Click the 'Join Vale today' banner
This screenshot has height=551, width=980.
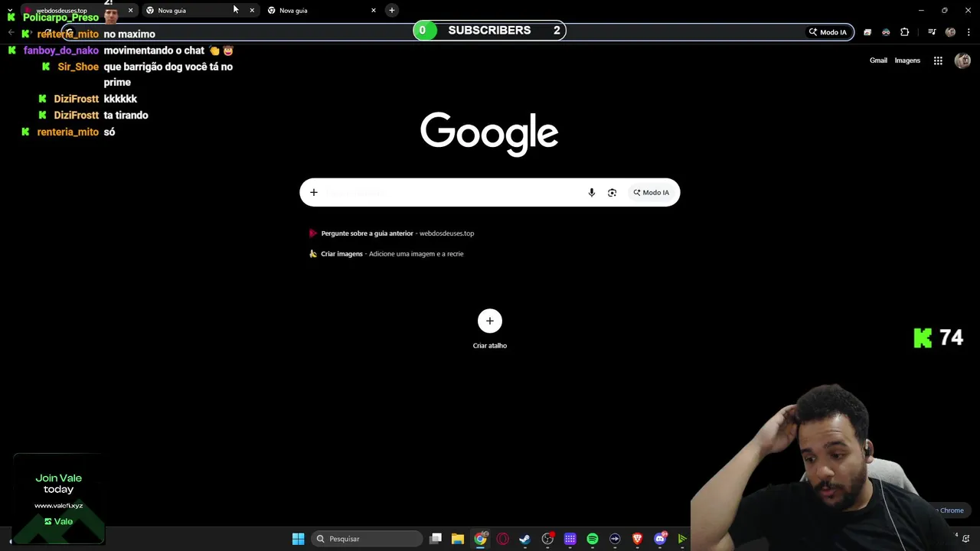(58, 498)
